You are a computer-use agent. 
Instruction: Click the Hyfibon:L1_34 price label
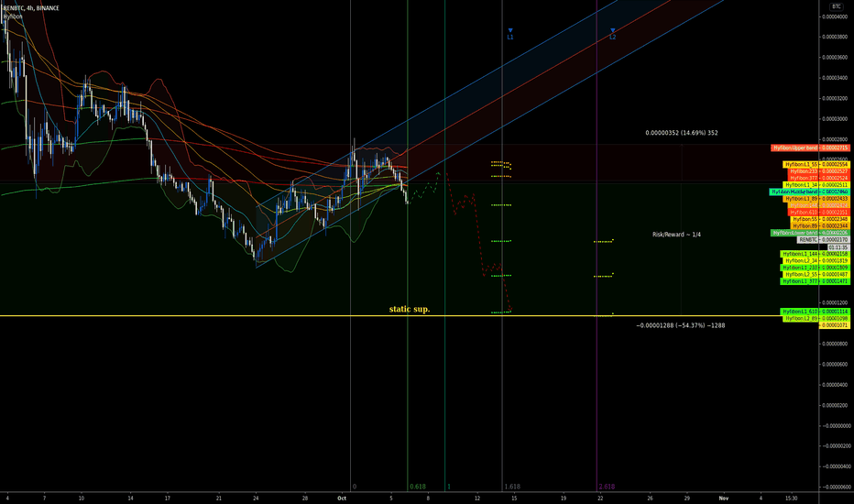point(816,185)
